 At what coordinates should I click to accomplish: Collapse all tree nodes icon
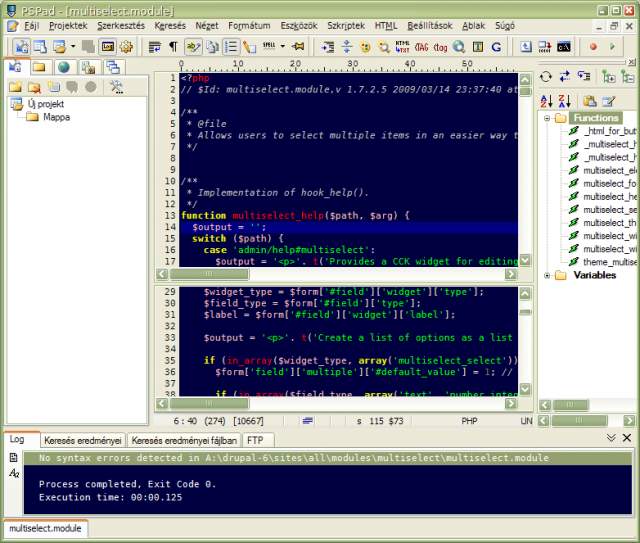pyautogui.click(x=628, y=76)
